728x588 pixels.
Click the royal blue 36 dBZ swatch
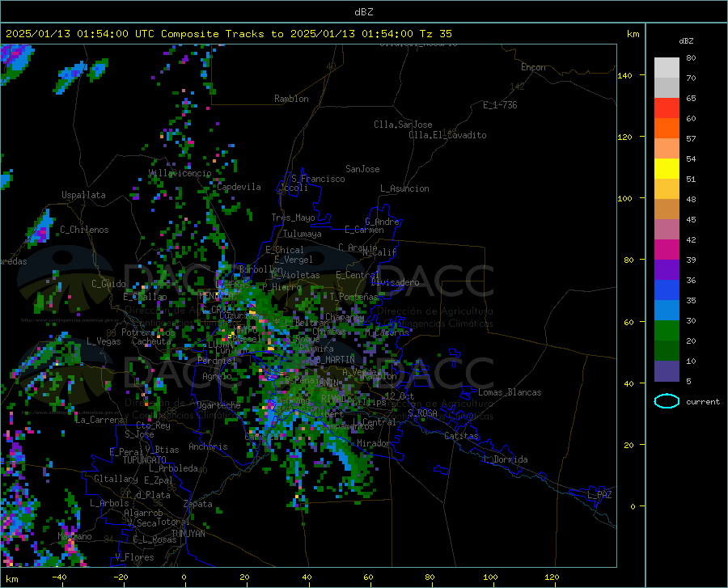coord(667,290)
